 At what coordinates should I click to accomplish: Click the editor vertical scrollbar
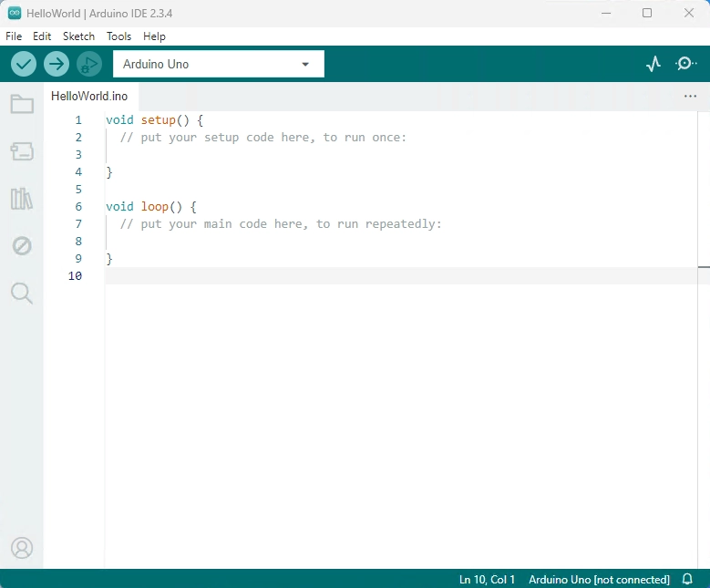(704, 340)
